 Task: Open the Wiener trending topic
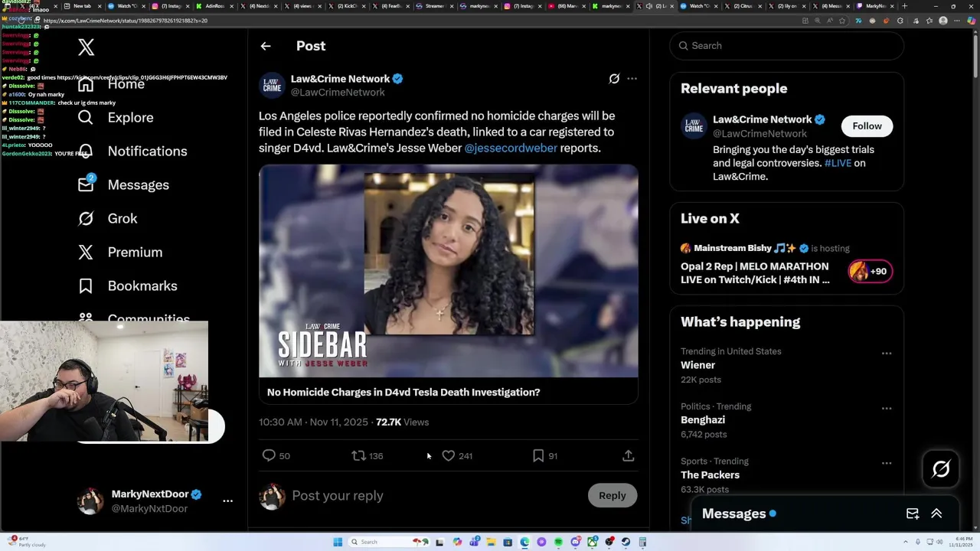[x=697, y=366]
